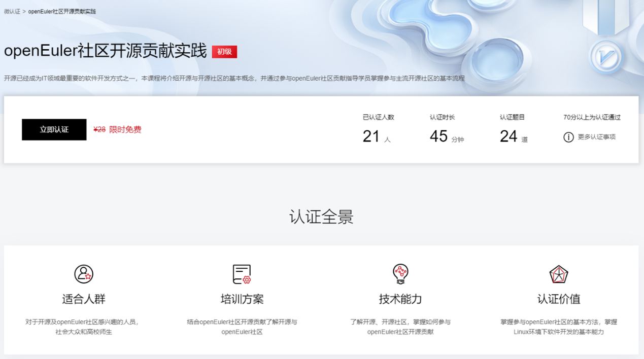
Task: Select openEuler社区开源贡献实践 breadcrumb item
Action: pyautogui.click(x=62, y=11)
